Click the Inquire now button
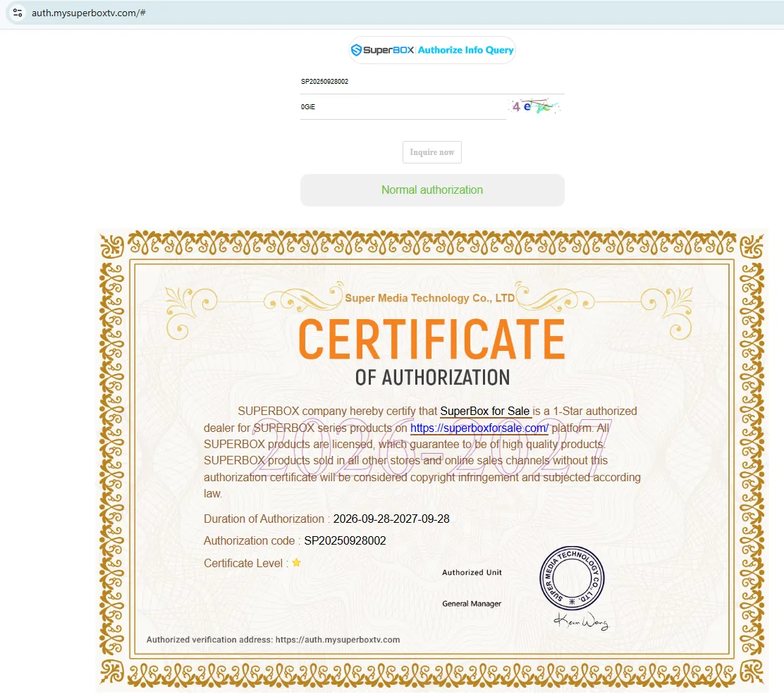This screenshot has height=694, width=784. 432,152
